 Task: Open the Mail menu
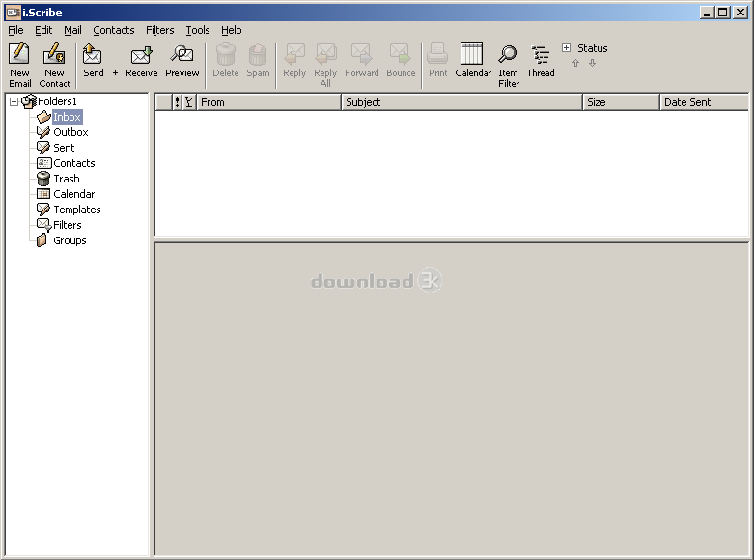pos(72,30)
